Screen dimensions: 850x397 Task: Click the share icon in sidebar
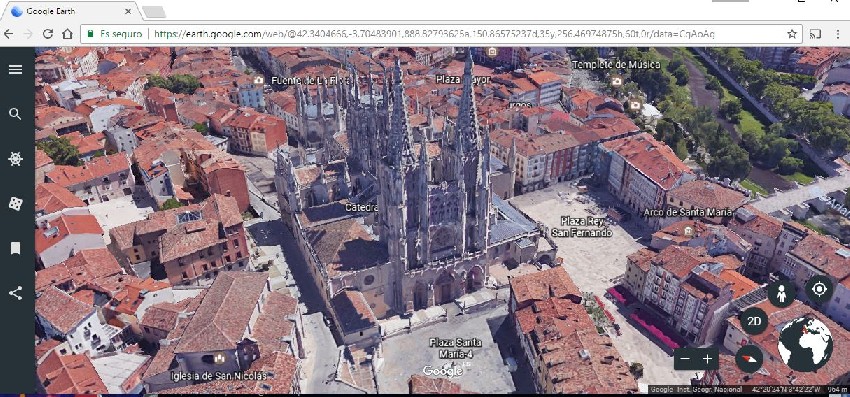(16, 293)
